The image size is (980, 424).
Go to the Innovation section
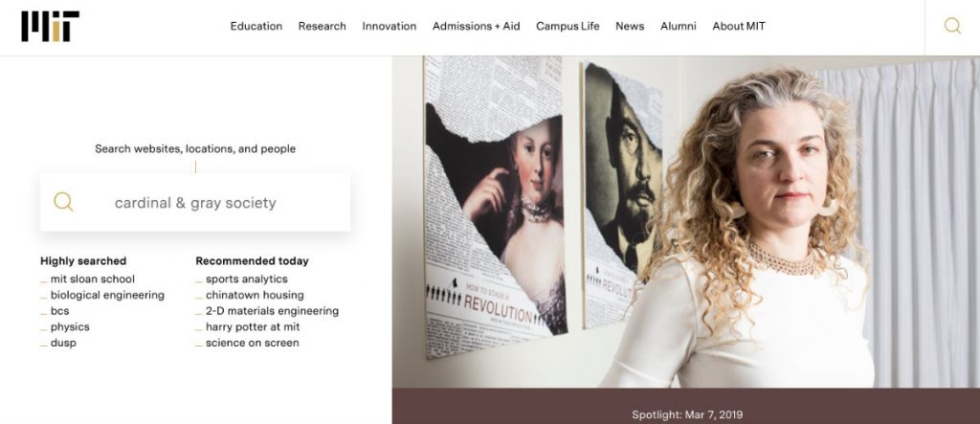pyautogui.click(x=389, y=27)
